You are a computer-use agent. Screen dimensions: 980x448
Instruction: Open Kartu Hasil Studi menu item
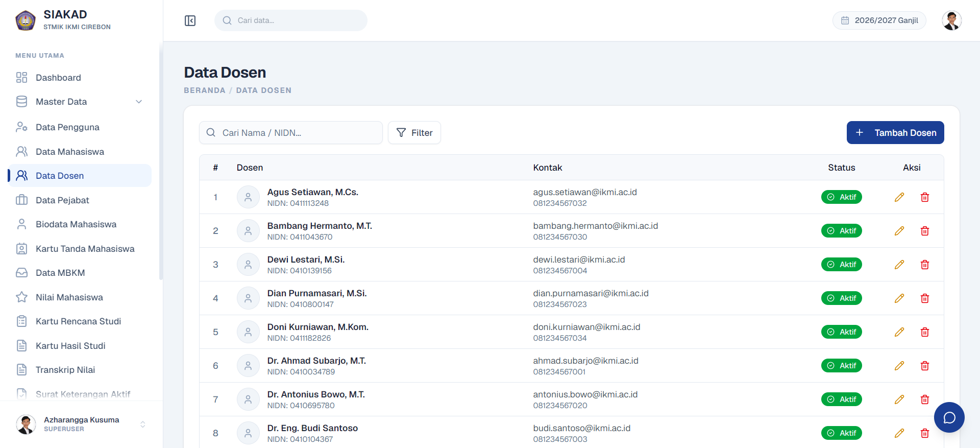click(80, 346)
